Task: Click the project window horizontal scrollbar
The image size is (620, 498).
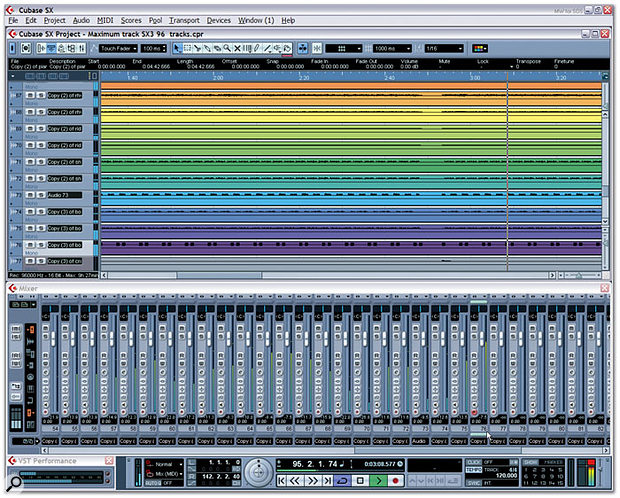Action: coord(219,275)
